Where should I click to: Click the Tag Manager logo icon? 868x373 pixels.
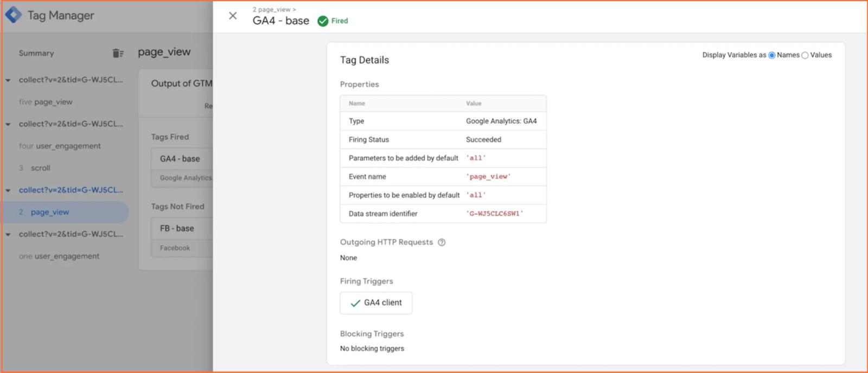[13, 15]
